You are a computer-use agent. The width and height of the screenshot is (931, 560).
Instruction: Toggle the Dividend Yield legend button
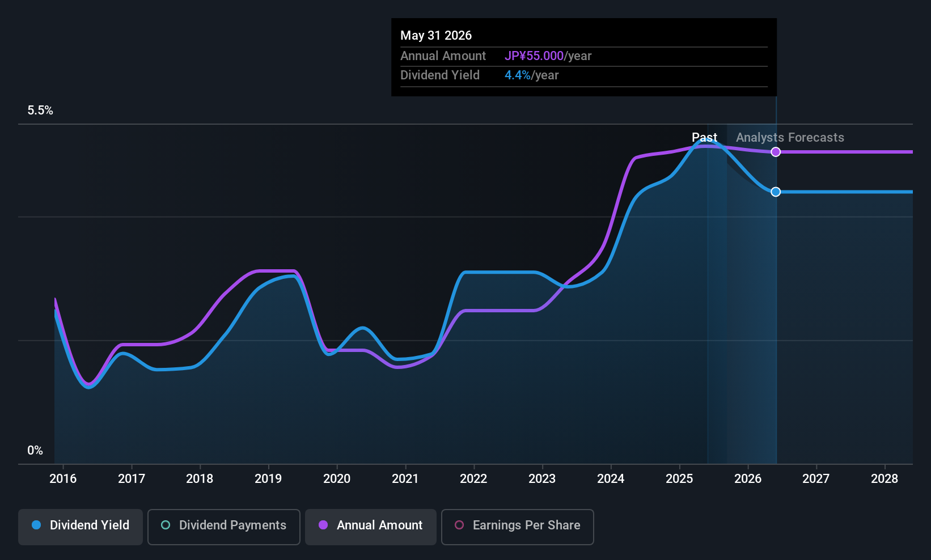(81, 527)
